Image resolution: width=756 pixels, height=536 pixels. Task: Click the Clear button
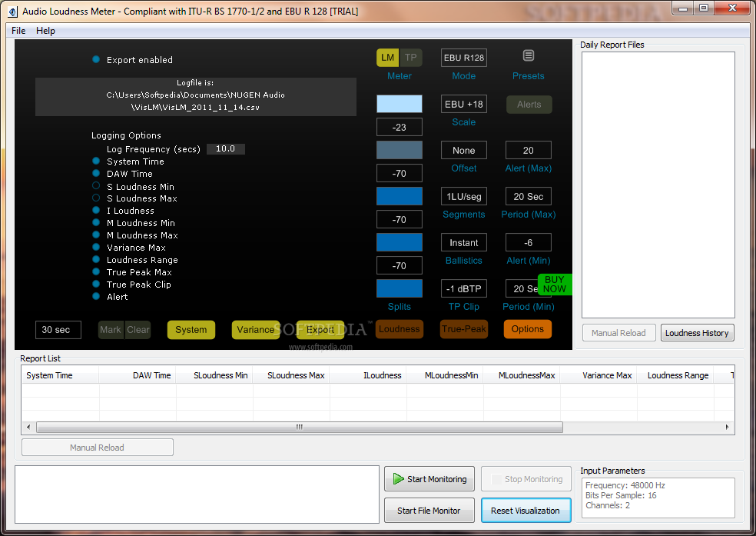pyautogui.click(x=138, y=329)
